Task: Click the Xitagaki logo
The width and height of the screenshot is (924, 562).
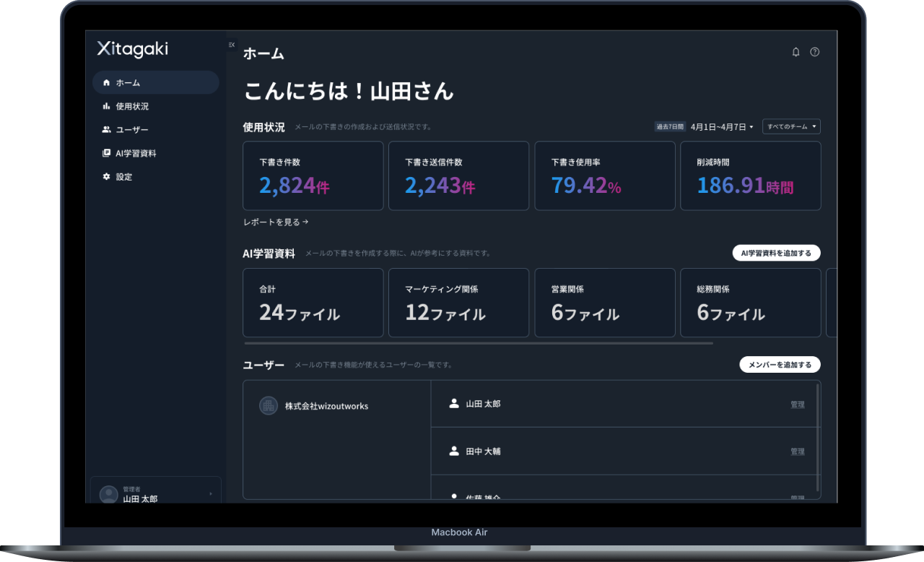Action: (132, 48)
